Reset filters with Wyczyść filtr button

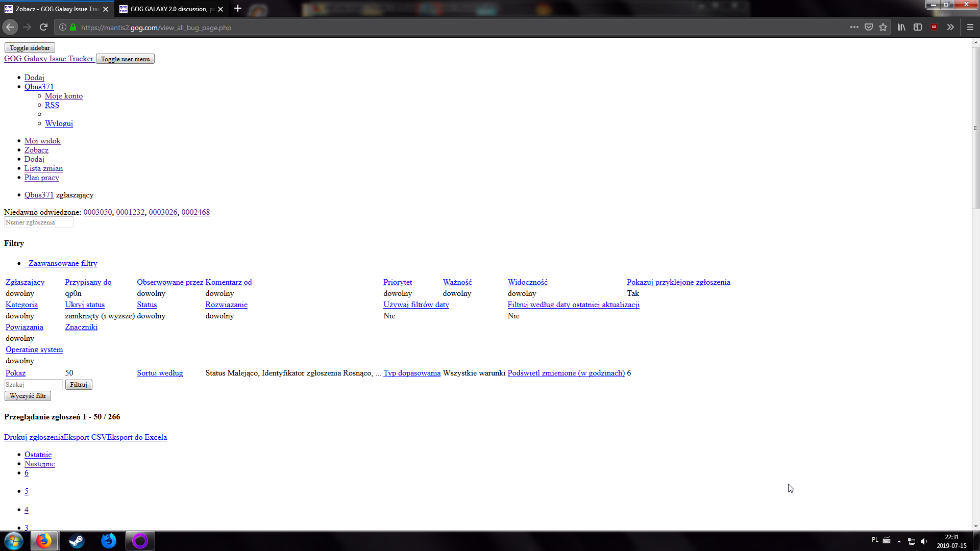(x=28, y=396)
